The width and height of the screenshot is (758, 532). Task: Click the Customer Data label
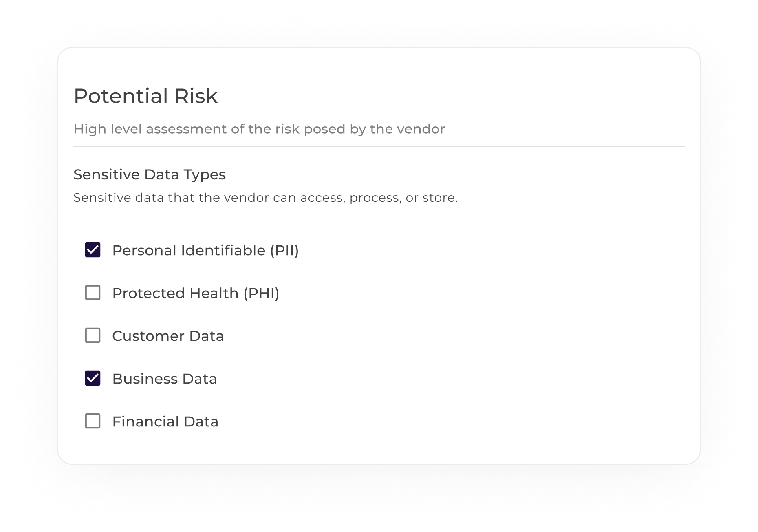click(x=168, y=336)
